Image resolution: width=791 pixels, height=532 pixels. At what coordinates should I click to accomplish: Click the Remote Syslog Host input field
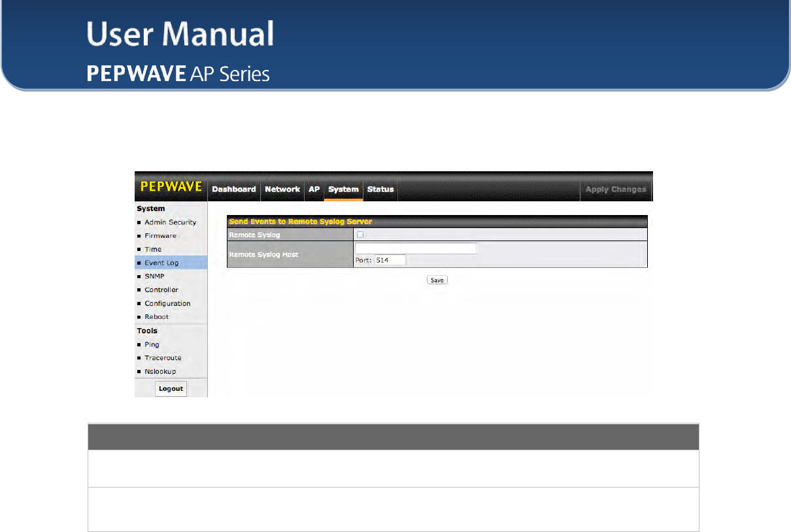(416, 248)
